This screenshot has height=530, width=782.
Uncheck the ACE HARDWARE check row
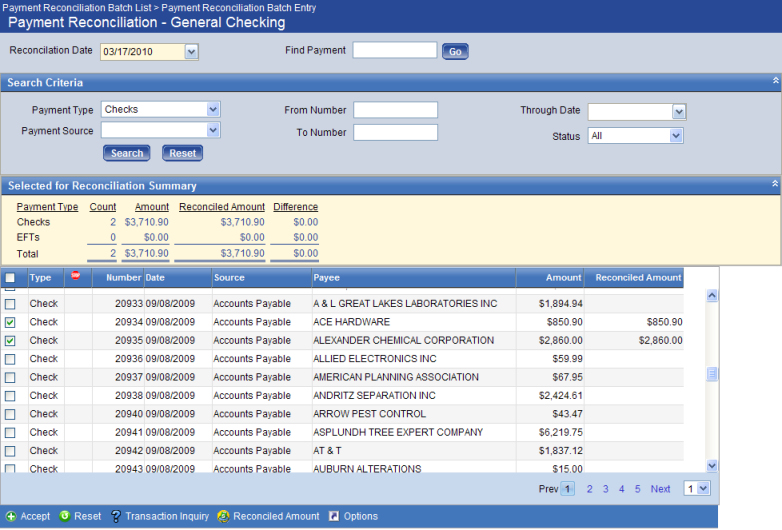click(x=10, y=322)
